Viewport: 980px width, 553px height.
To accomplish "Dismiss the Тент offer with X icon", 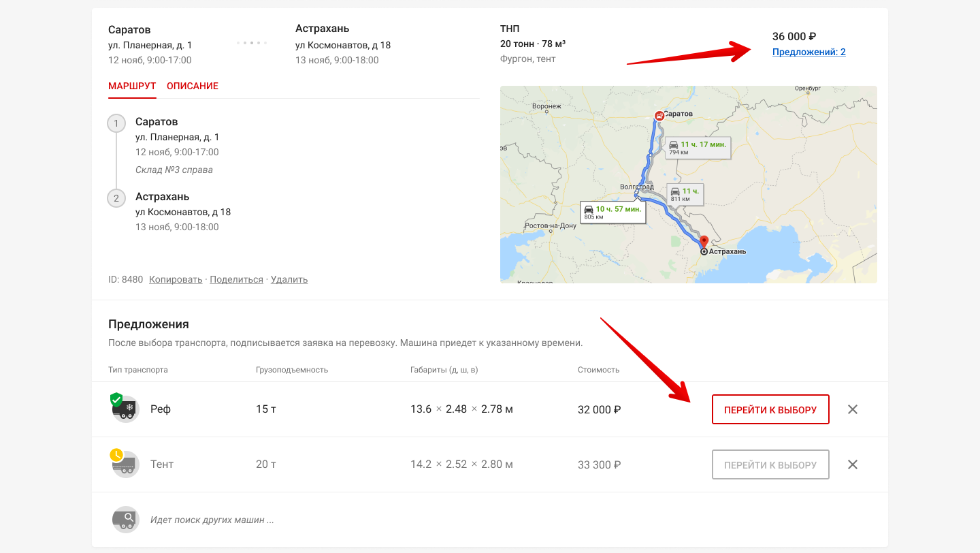I will 853,464.
